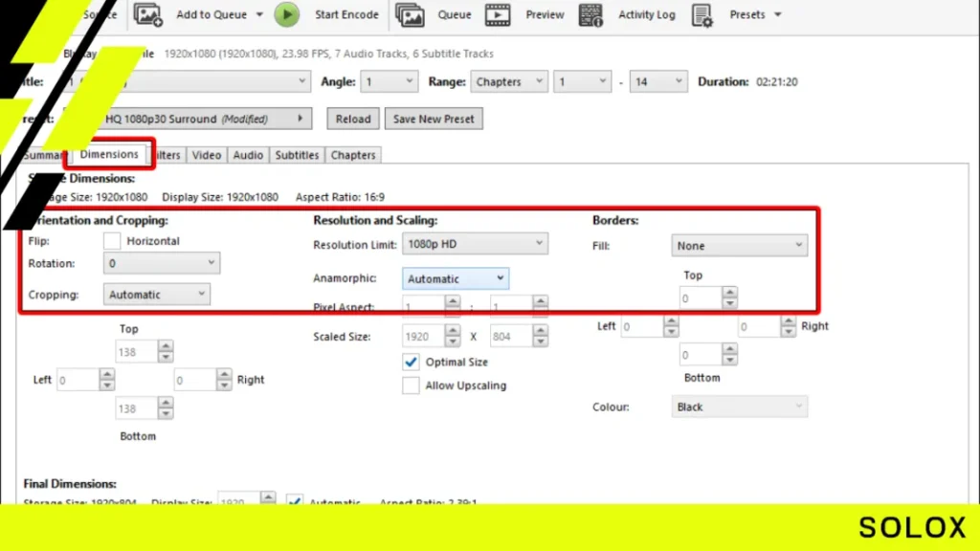Screen dimensions: 980x551
Task: Switch to the Subtitles tab
Action: pos(297,155)
